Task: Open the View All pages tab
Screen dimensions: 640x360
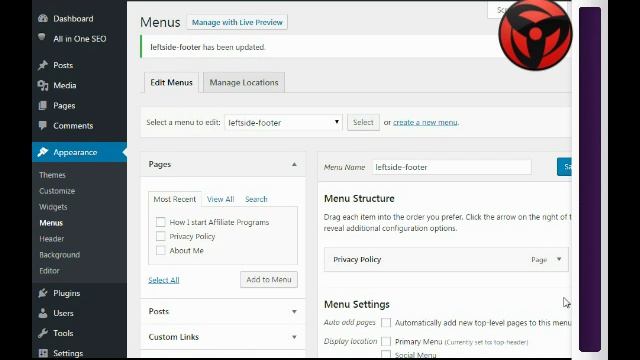Action: (220, 199)
